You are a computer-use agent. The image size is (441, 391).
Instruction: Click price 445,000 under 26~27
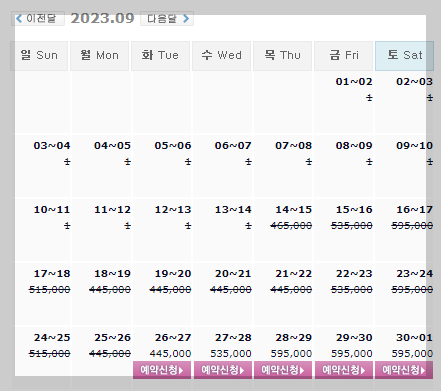[170, 353]
